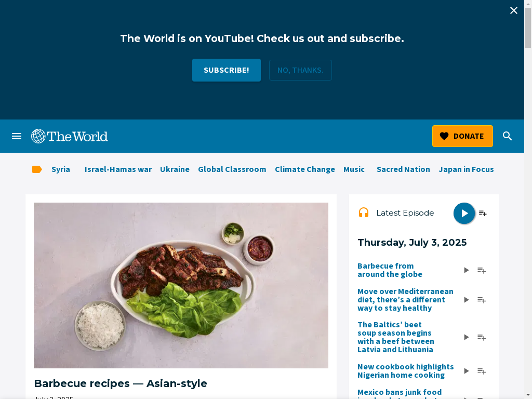
Task: Click the Donate button with heart
Action: pyautogui.click(x=462, y=136)
